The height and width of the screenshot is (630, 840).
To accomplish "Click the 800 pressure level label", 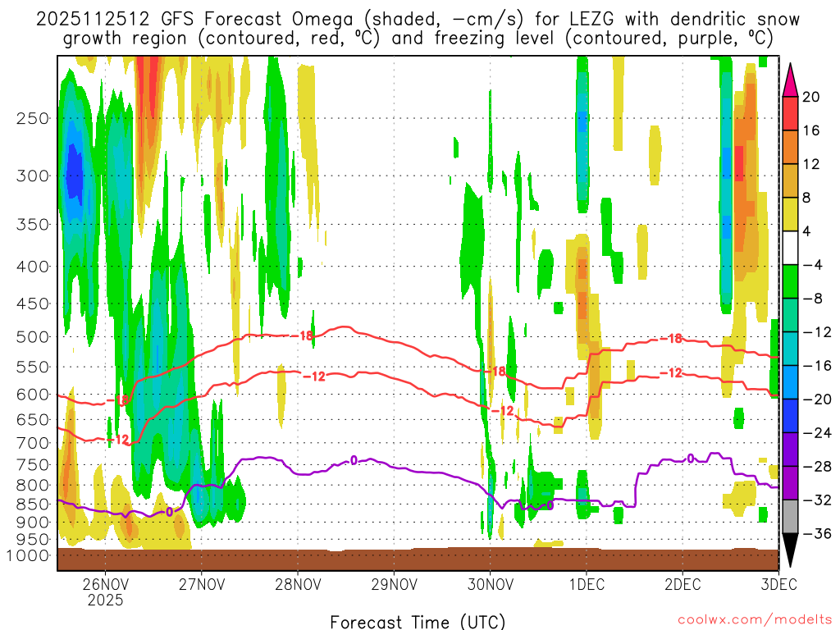I will [x=33, y=486].
